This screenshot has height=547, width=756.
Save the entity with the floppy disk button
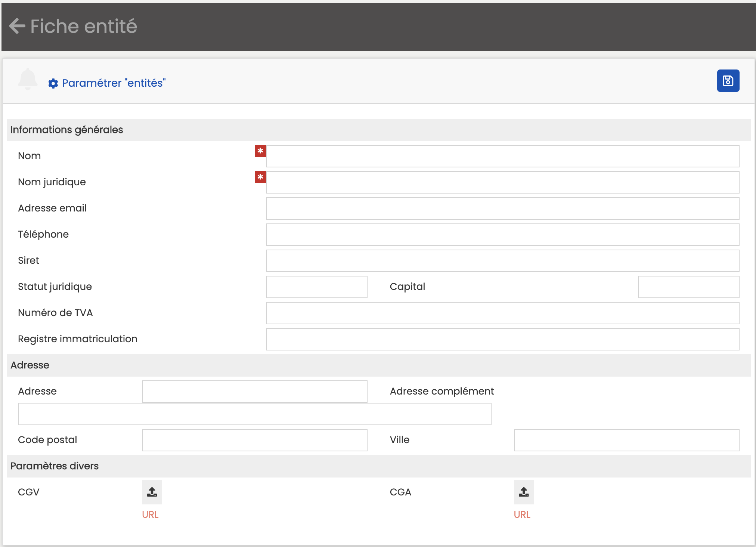728,81
